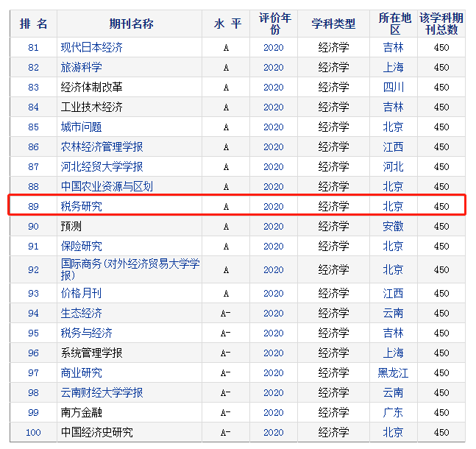Open the journal link 河北经贸大学学报
The image size is (476, 449).
pyautogui.click(x=102, y=166)
